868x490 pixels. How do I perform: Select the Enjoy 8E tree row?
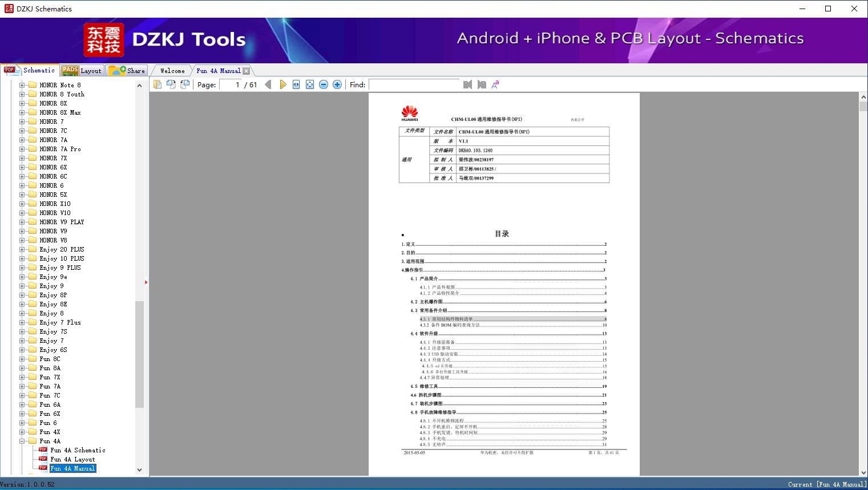point(53,304)
